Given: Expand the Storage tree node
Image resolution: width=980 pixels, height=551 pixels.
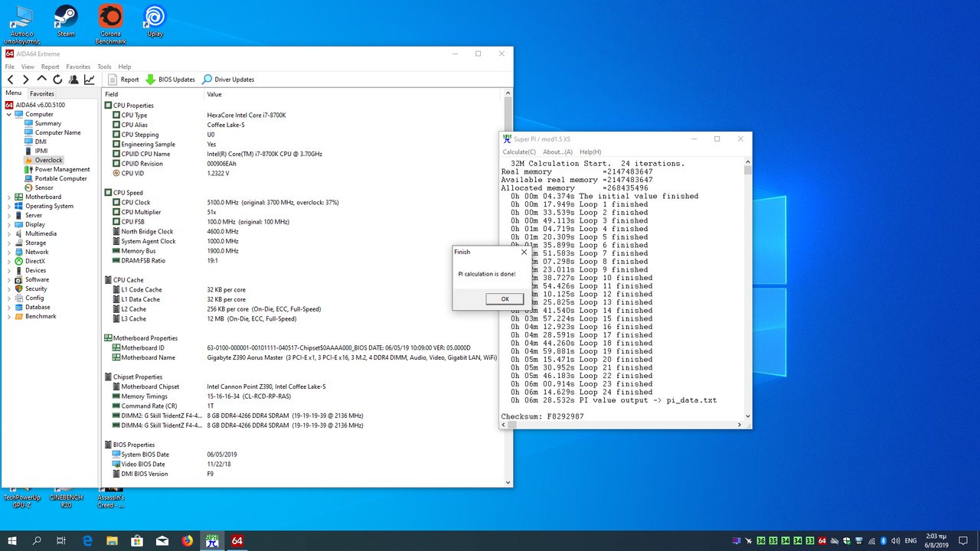Looking at the screenshot, I should point(9,243).
